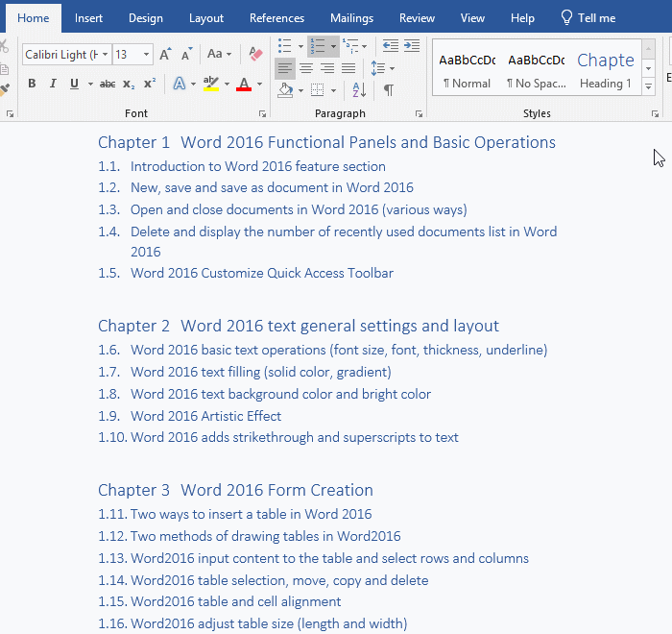The image size is (672, 634).
Task: Switch to the Design tab
Action: pos(146,18)
